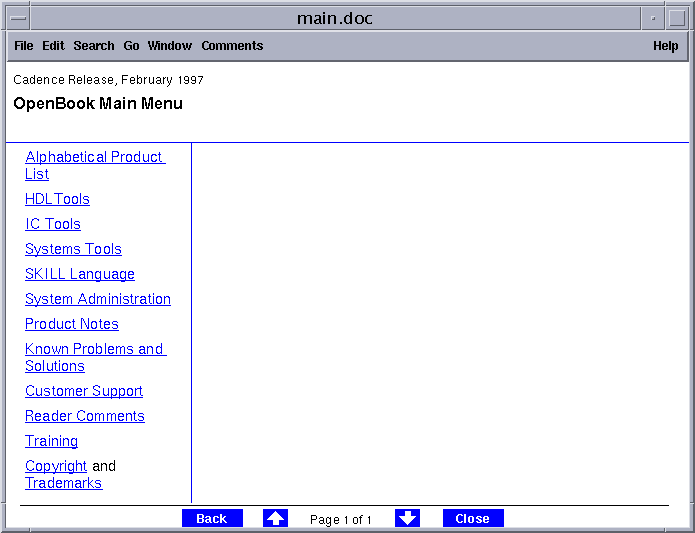The image size is (695, 533).
Task: Maximize the main.doc window
Action: pyautogui.click(x=677, y=18)
